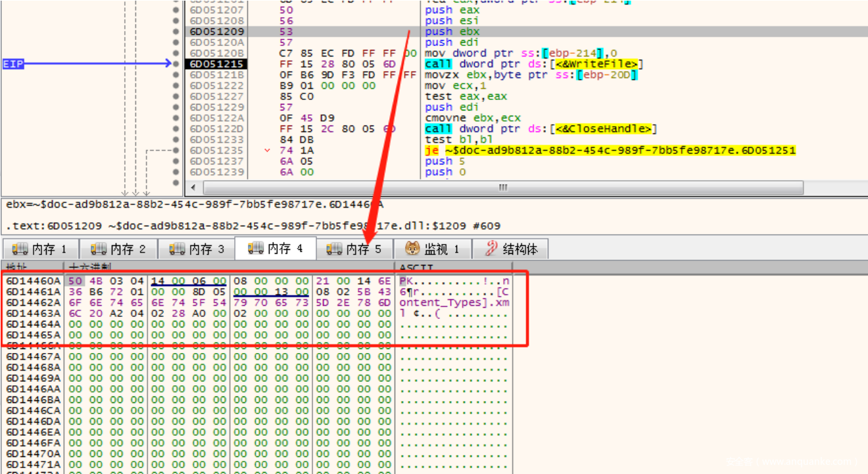Click the blue EIP marker label
The height and width of the screenshot is (474, 868).
point(13,64)
